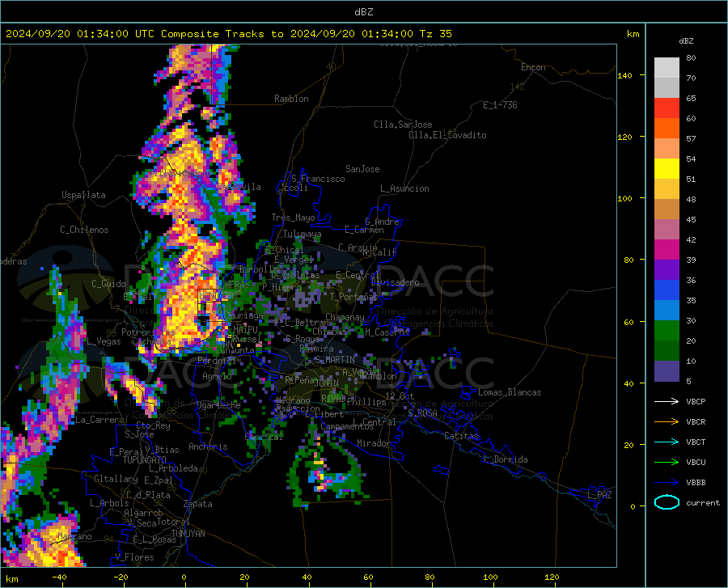Click the C_Chilenos map label
Image resolution: width=728 pixels, height=588 pixels.
tap(84, 230)
